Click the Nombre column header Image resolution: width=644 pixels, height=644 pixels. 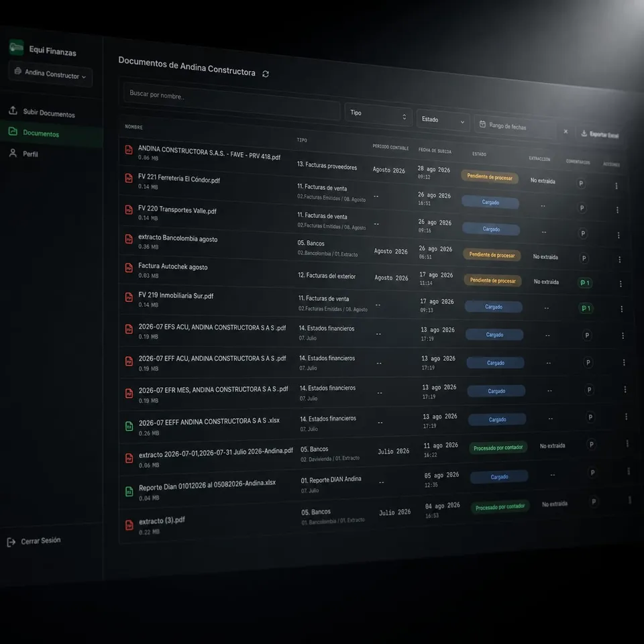(x=134, y=127)
